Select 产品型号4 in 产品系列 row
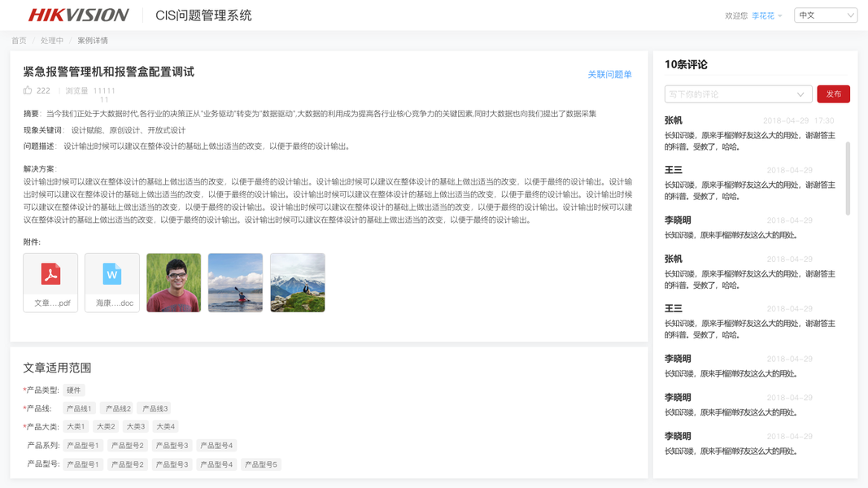Image resolution: width=868 pixels, height=488 pixels. [x=216, y=446]
